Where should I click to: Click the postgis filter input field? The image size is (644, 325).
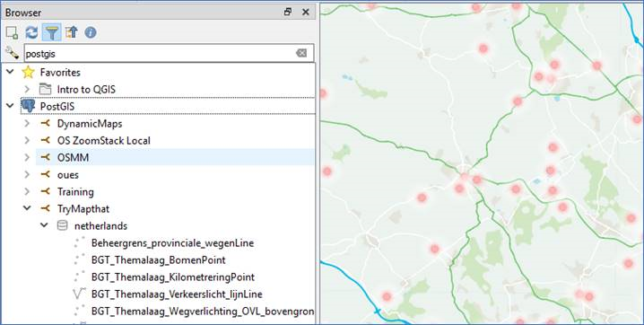point(169,53)
